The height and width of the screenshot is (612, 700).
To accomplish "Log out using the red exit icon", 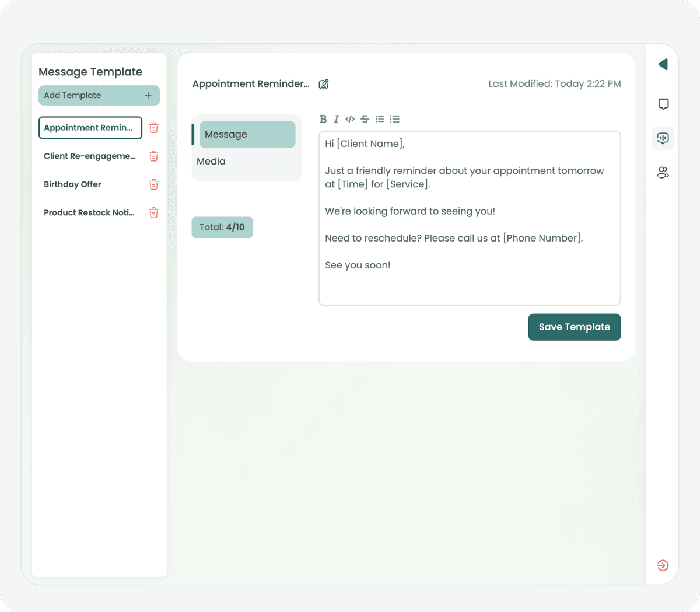I will point(663,565).
